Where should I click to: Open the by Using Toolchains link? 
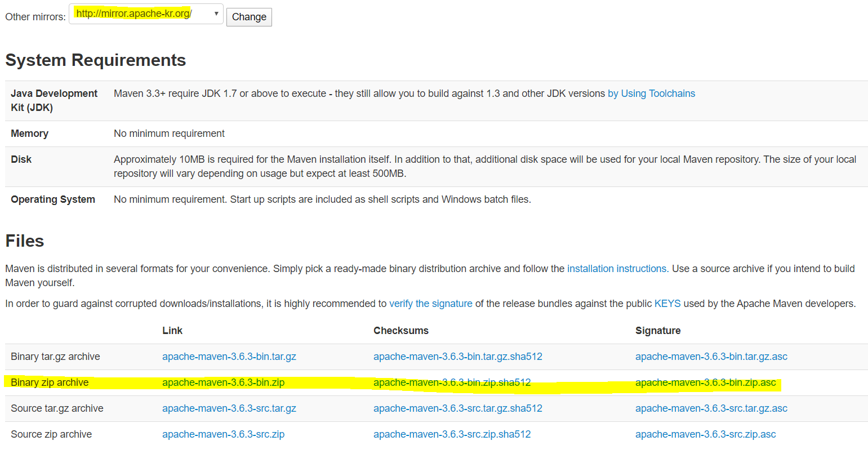coord(651,94)
